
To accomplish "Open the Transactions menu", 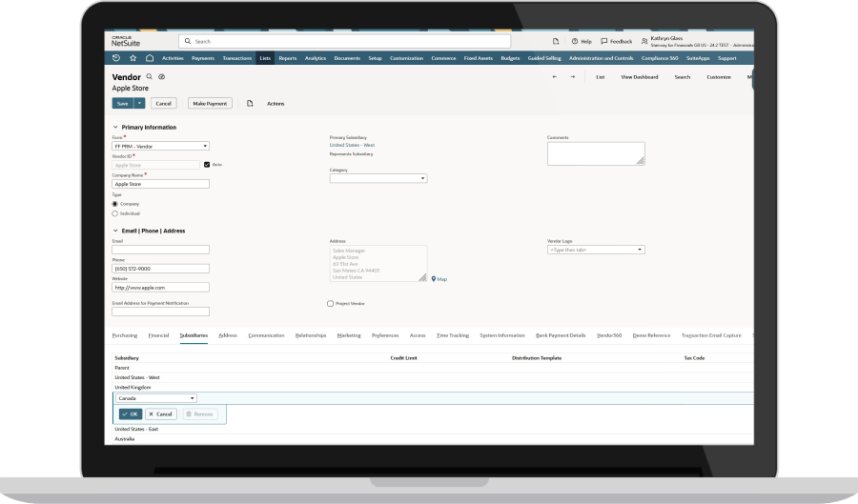I will pyautogui.click(x=237, y=58).
